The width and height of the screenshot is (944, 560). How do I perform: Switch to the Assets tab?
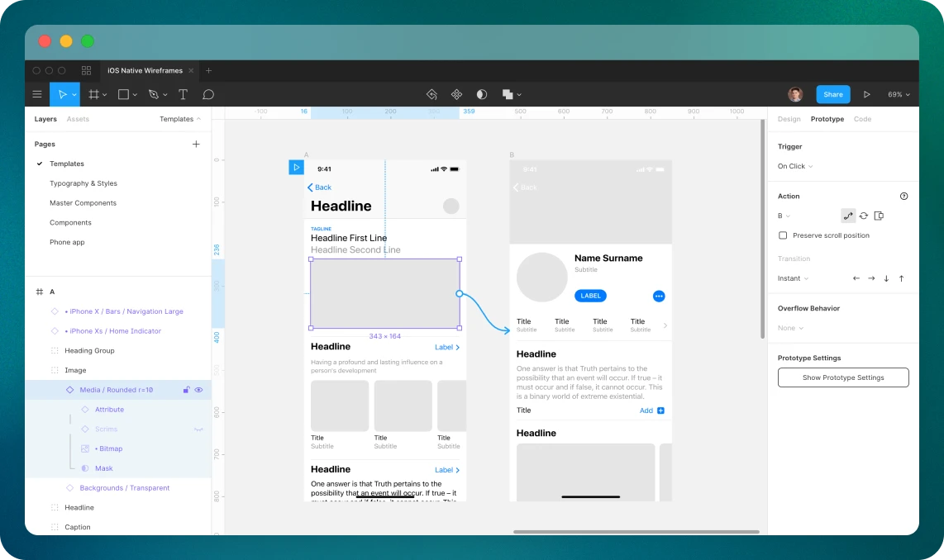[x=78, y=119]
